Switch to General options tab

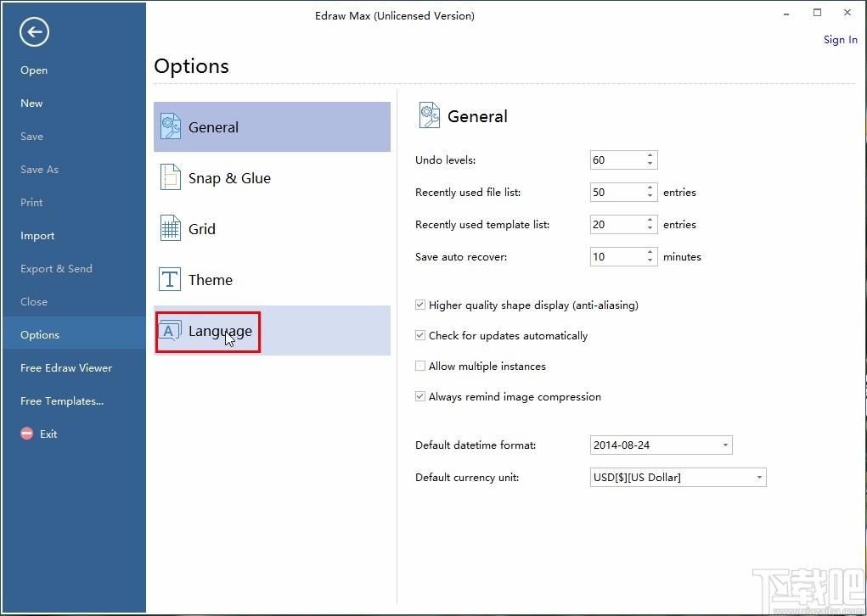click(x=272, y=126)
